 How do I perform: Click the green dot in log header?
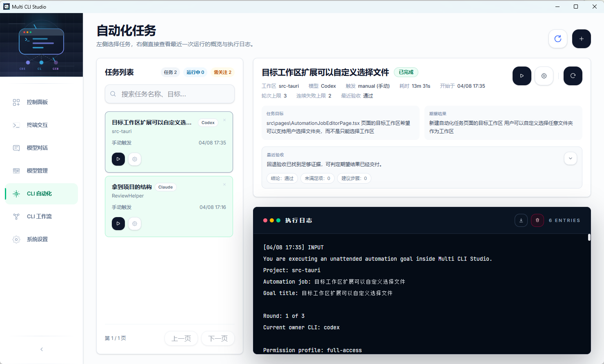point(278,220)
